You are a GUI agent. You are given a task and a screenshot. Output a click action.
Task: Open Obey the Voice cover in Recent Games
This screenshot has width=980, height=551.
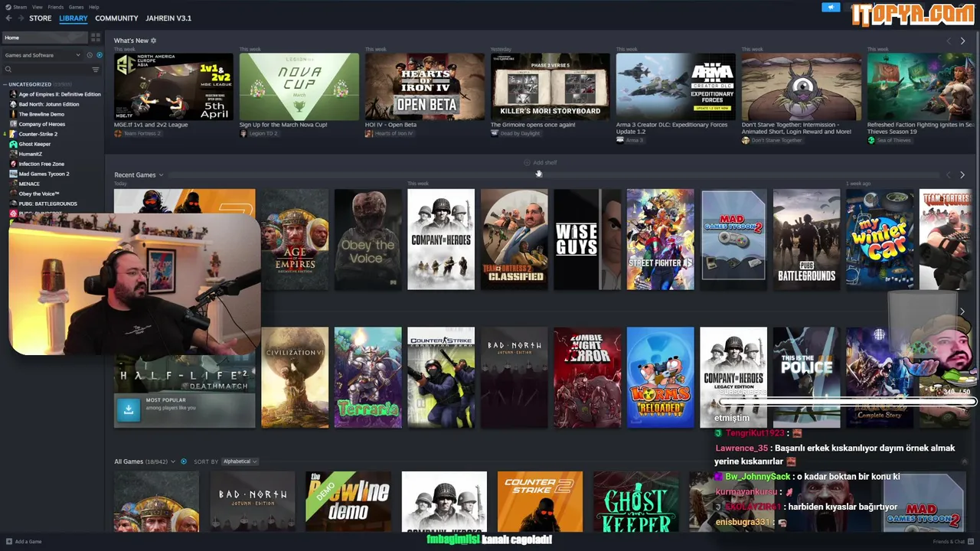(x=367, y=240)
